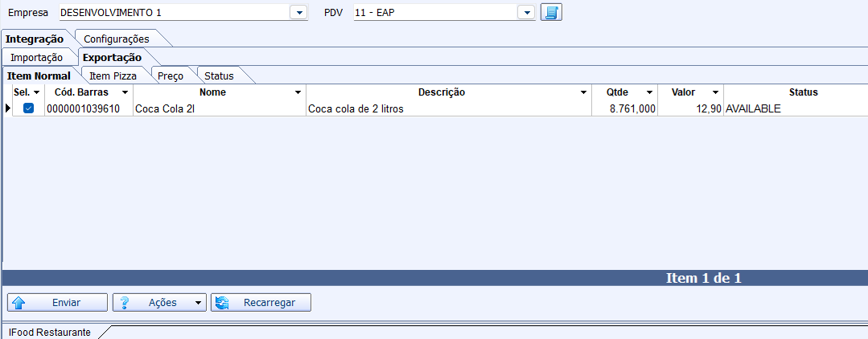Switch to the Importação tab
The image size is (868, 339).
36,57
